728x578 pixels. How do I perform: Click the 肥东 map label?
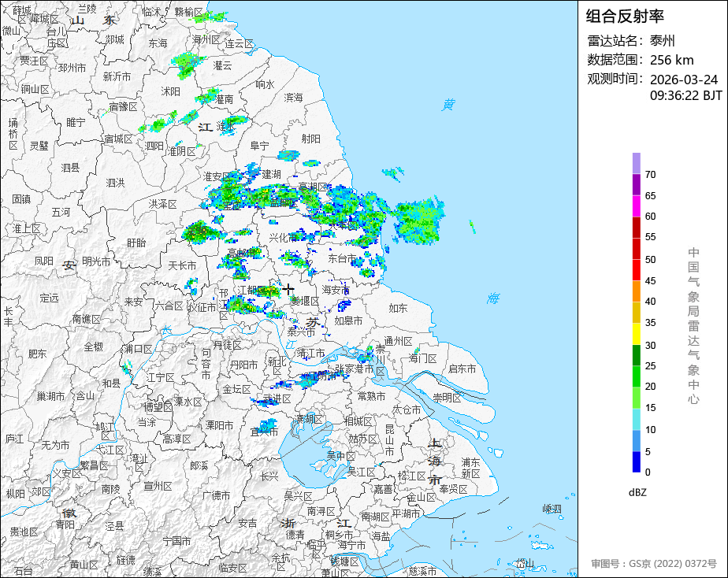tap(37, 354)
